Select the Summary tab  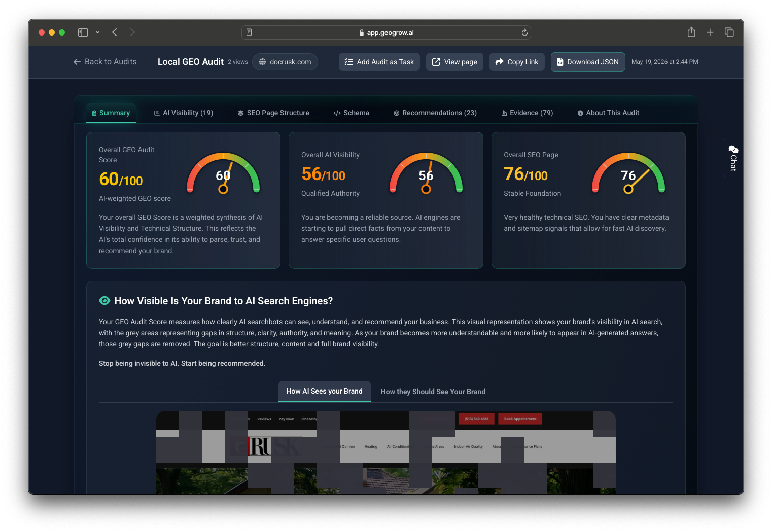coord(111,113)
